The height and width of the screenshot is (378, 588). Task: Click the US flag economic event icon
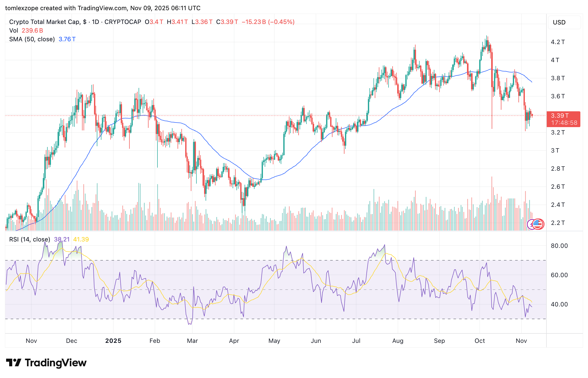(x=539, y=224)
